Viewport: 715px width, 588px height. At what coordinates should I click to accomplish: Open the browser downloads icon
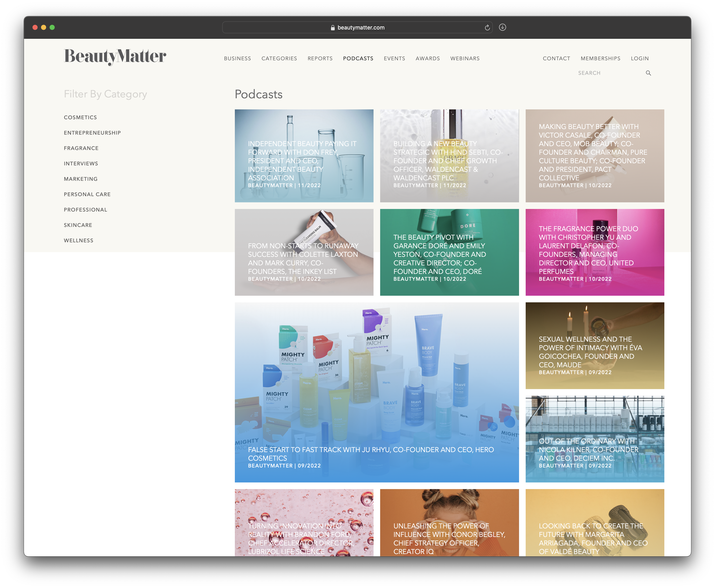(x=502, y=27)
